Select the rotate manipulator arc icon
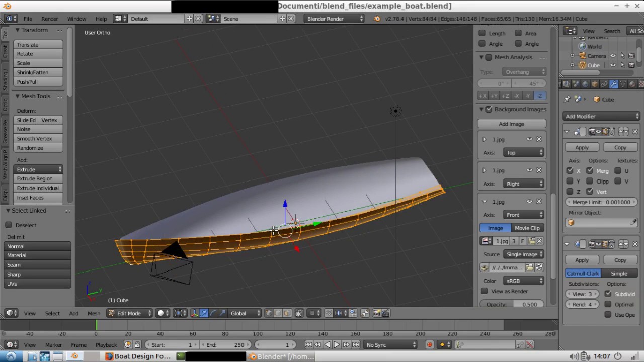 pos(213,313)
